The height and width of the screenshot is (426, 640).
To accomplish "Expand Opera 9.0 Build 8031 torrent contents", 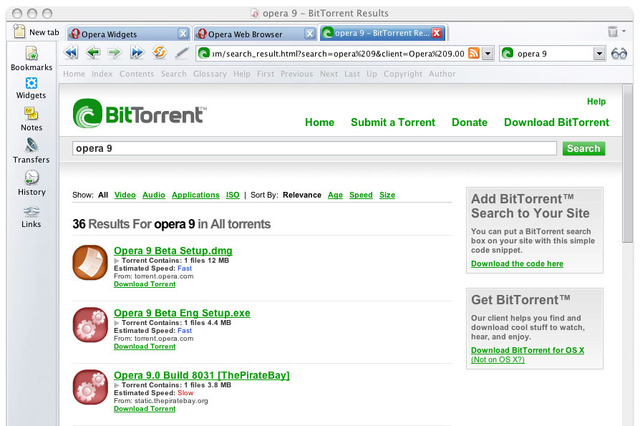I will (117, 385).
